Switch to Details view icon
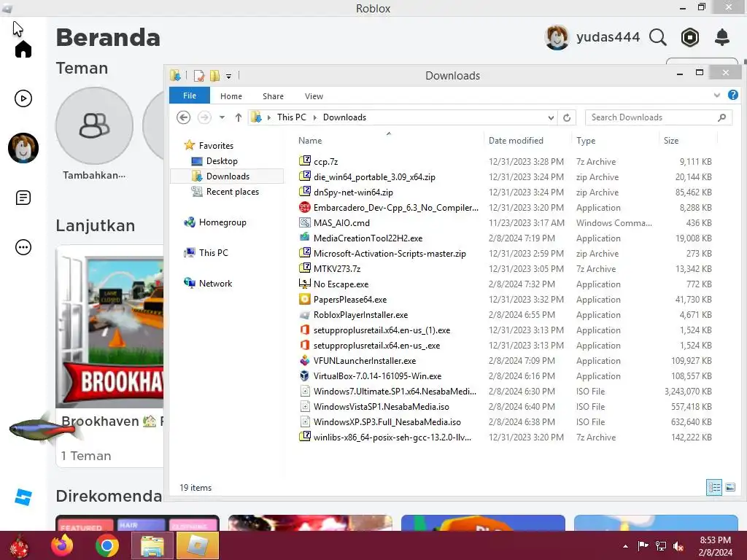 tap(713, 487)
